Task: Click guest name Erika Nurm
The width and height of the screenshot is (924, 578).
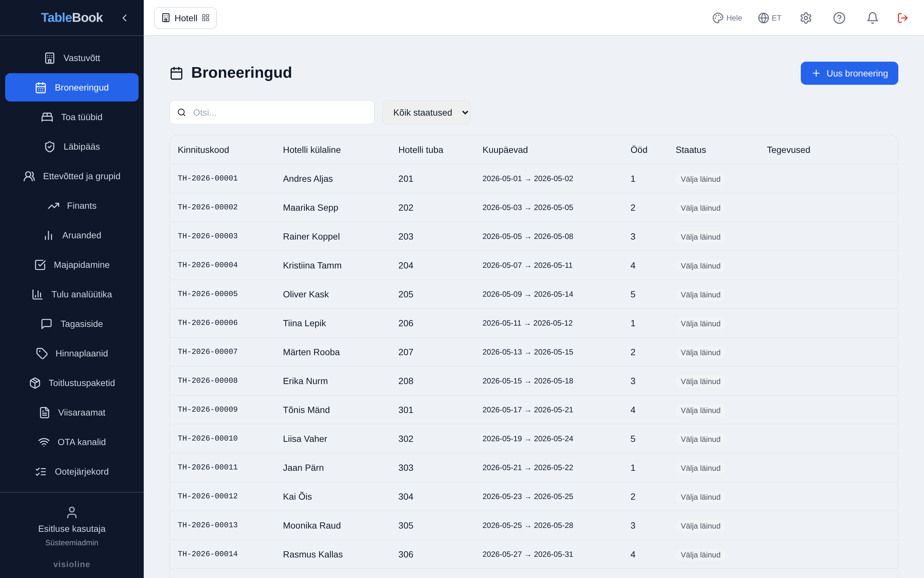Action: [x=305, y=381]
